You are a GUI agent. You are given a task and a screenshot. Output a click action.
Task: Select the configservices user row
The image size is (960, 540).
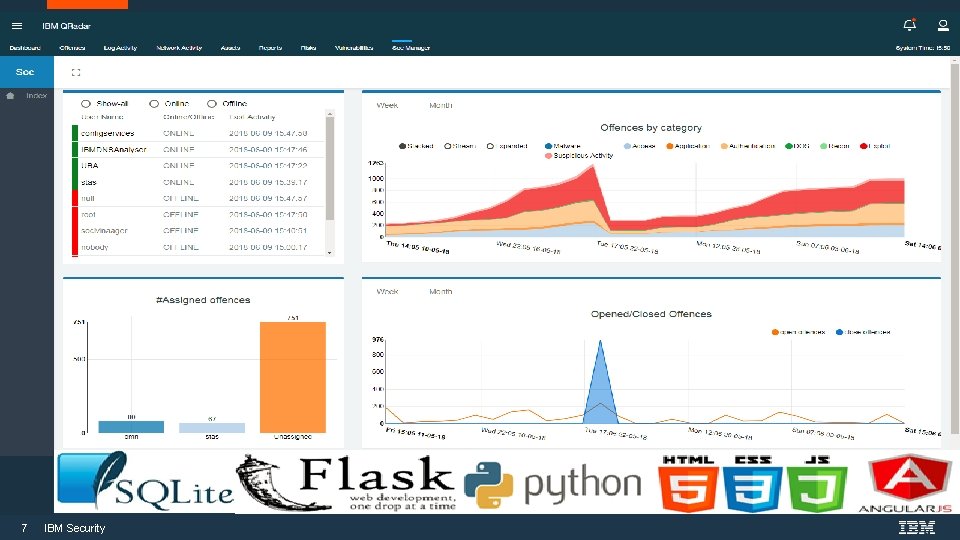tap(198, 133)
